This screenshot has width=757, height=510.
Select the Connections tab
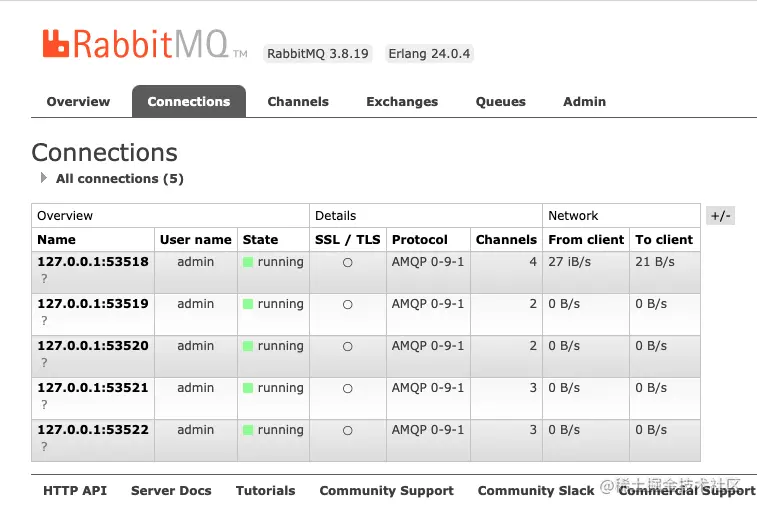[x=189, y=101]
